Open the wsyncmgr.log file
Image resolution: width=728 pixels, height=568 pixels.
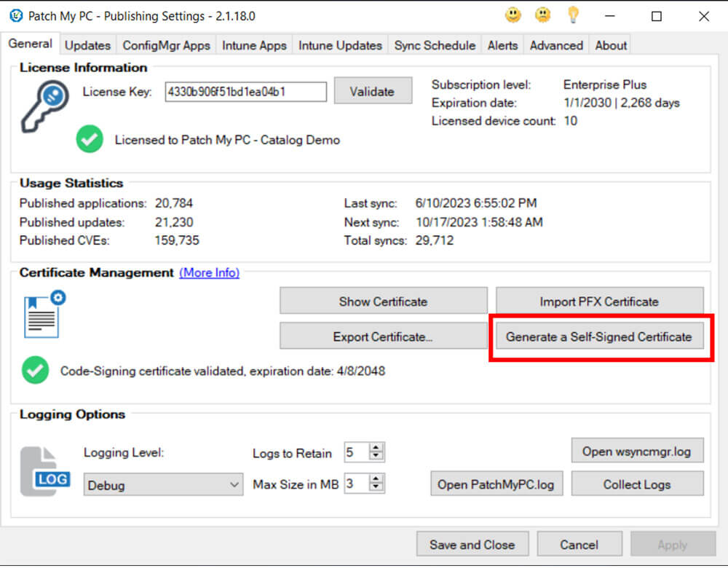coord(637,451)
